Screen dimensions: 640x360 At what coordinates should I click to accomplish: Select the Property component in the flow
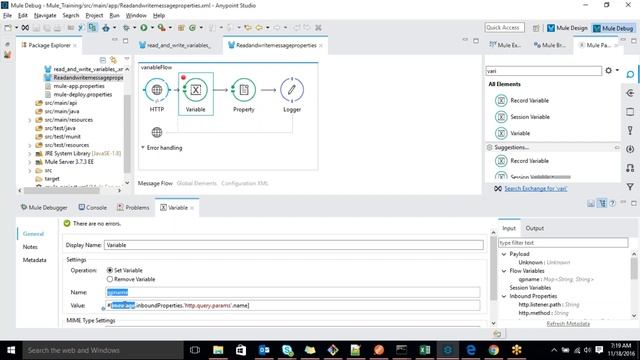click(244, 90)
